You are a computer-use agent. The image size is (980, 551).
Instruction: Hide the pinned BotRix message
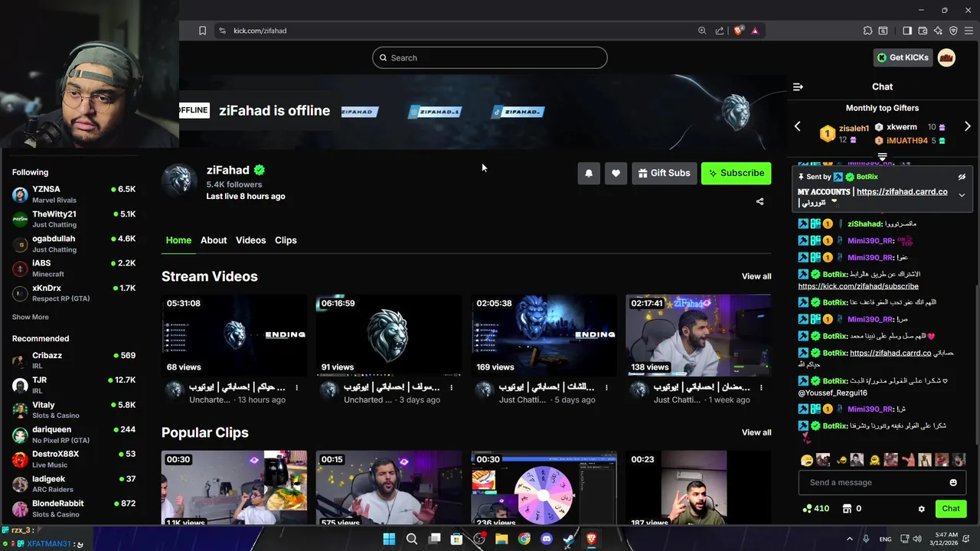(962, 177)
